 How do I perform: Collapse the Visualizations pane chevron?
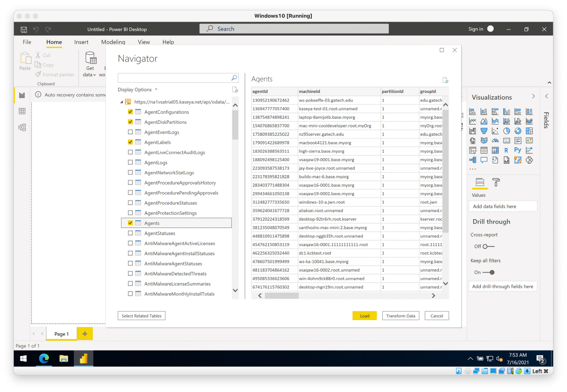pos(534,96)
